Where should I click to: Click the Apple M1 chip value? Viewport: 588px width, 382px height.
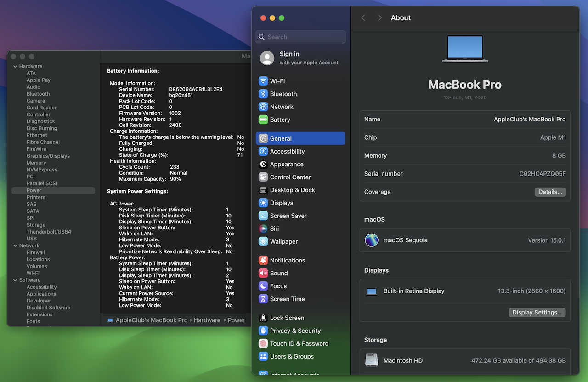coord(553,137)
